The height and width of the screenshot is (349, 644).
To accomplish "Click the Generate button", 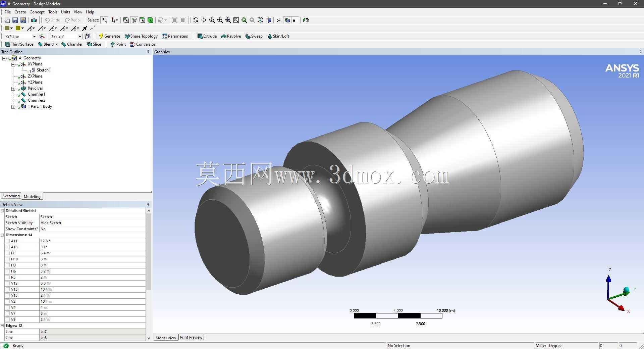I will [x=109, y=36].
